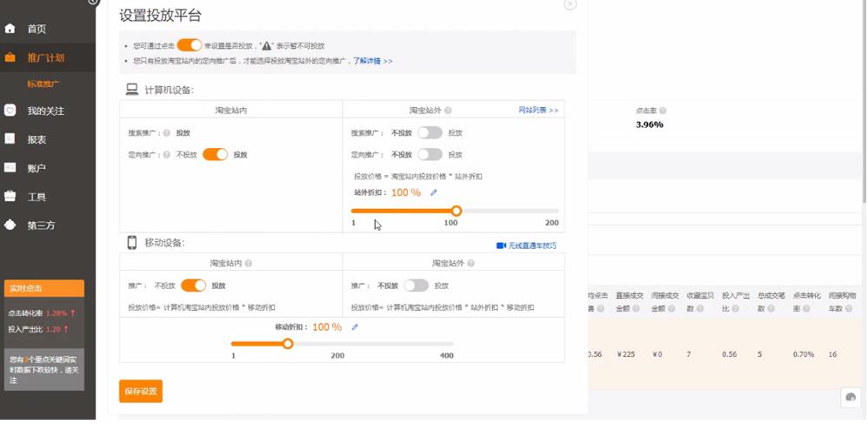Screen dimensions: 868x424
Task: Open 报表 in the left sidebar
Action: (37, 139)
